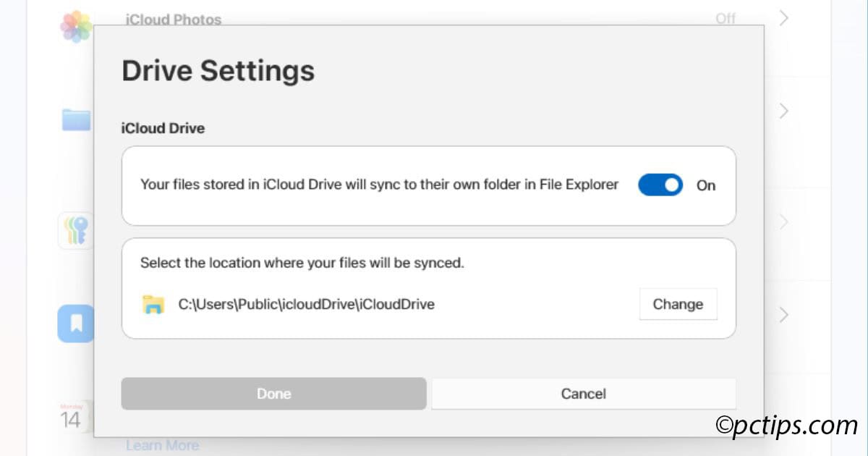Click the iCloud Photos label in background

174,19
